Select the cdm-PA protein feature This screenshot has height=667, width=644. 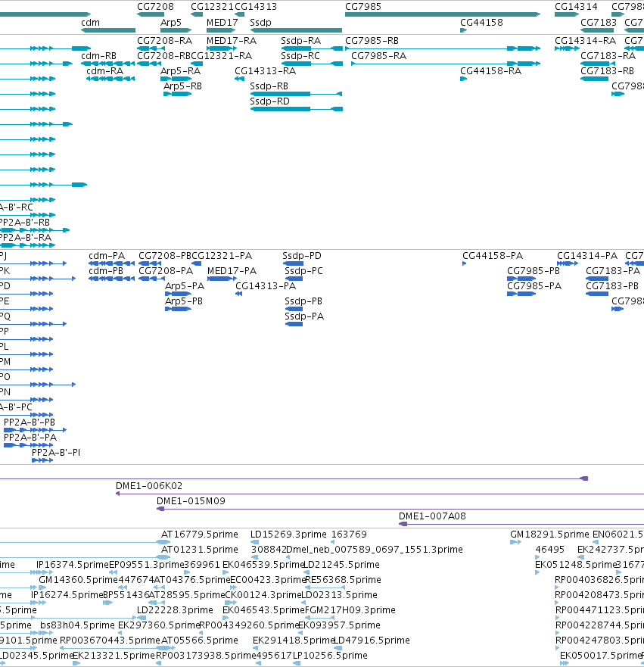(111, 263)
